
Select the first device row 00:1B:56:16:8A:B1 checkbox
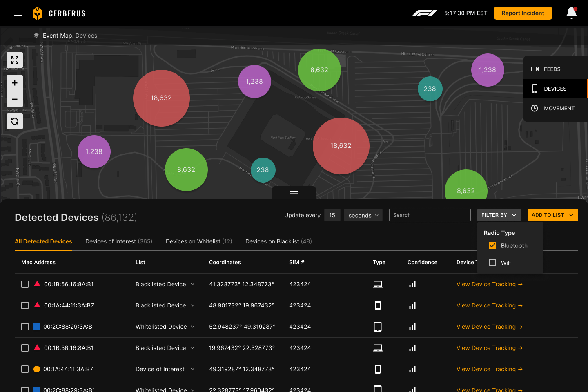coord(25,284)
